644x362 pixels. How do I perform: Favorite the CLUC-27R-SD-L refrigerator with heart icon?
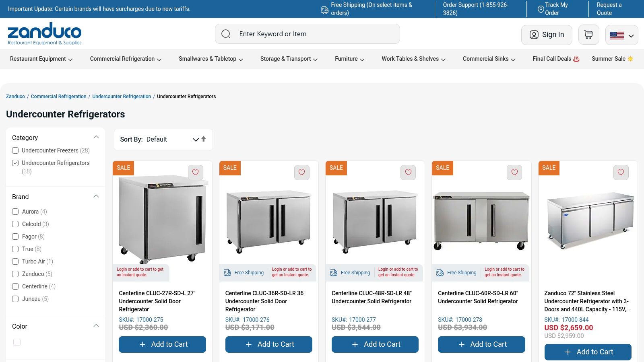pyautogui.click(x=195, y=172)
